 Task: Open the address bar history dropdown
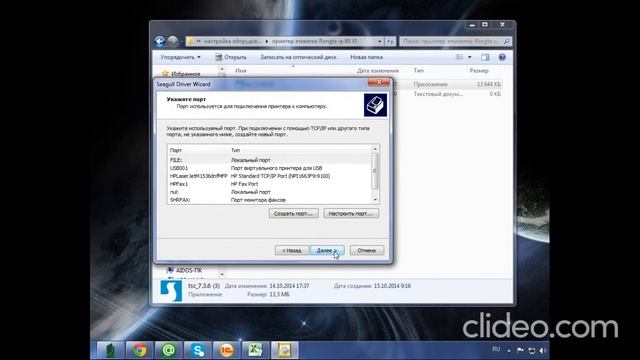point(380,41)
